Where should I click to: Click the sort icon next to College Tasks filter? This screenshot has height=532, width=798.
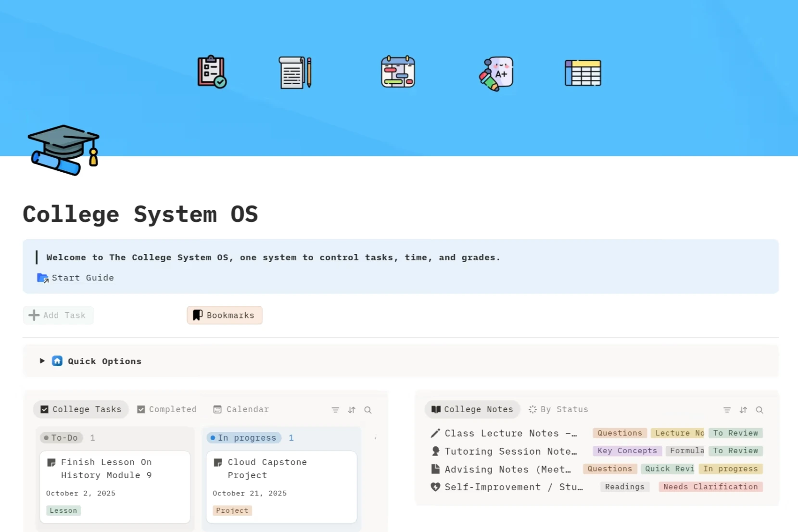tap(352, 409)
